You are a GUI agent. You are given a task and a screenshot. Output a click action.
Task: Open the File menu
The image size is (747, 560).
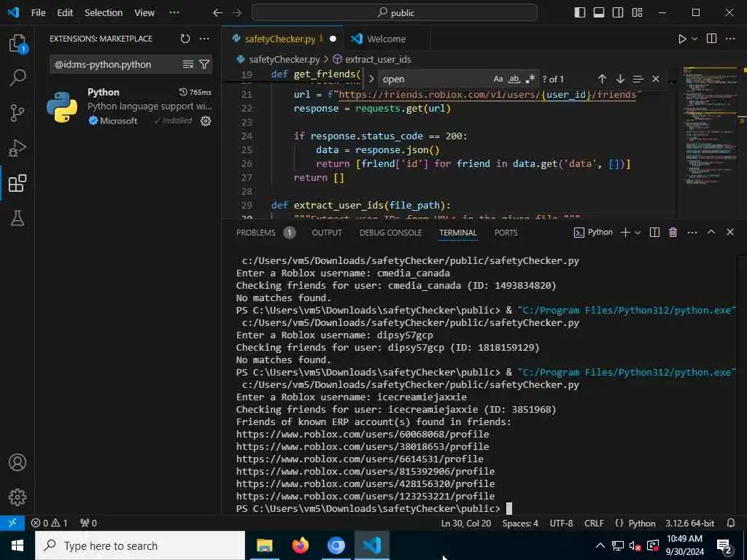(38, 13)
